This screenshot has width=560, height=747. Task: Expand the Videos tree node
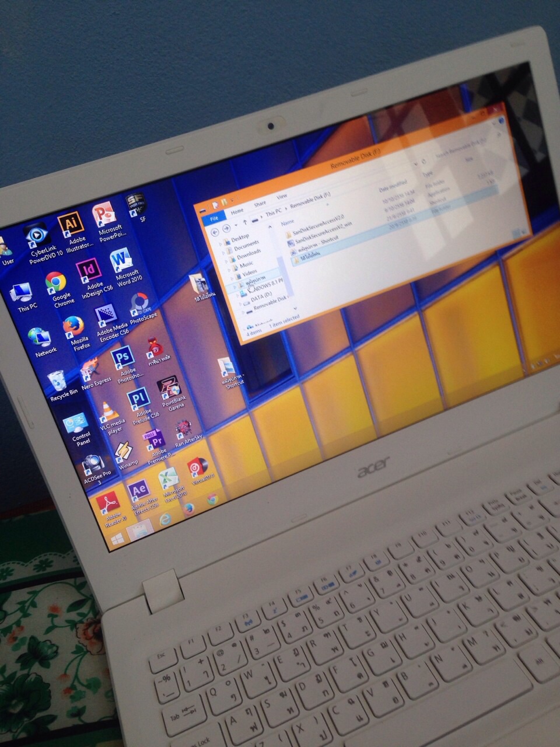pyautogui.click(x=232, y=280)
